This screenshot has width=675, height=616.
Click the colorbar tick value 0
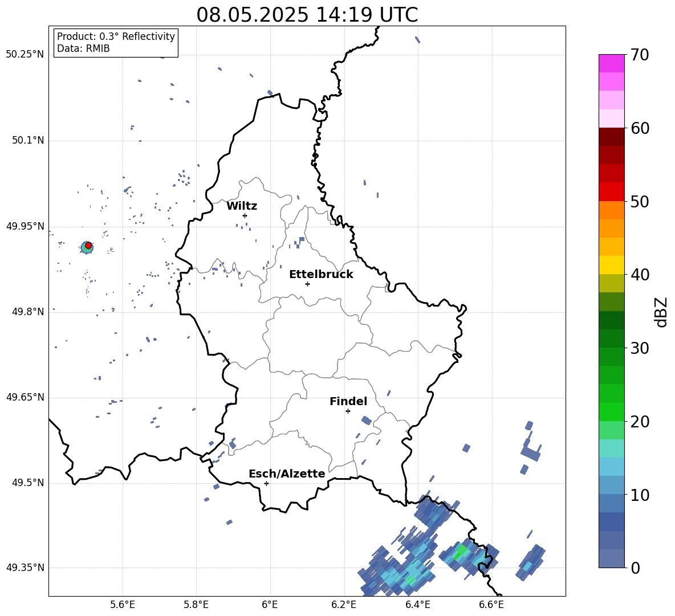(x=635, y=568)
